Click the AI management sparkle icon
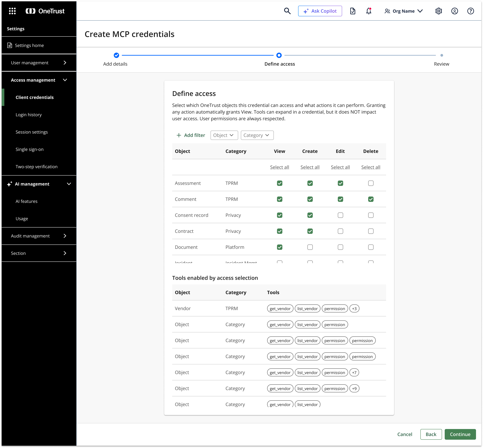The width and height of the screenshot is (483, 448). (x=9, y=184)
